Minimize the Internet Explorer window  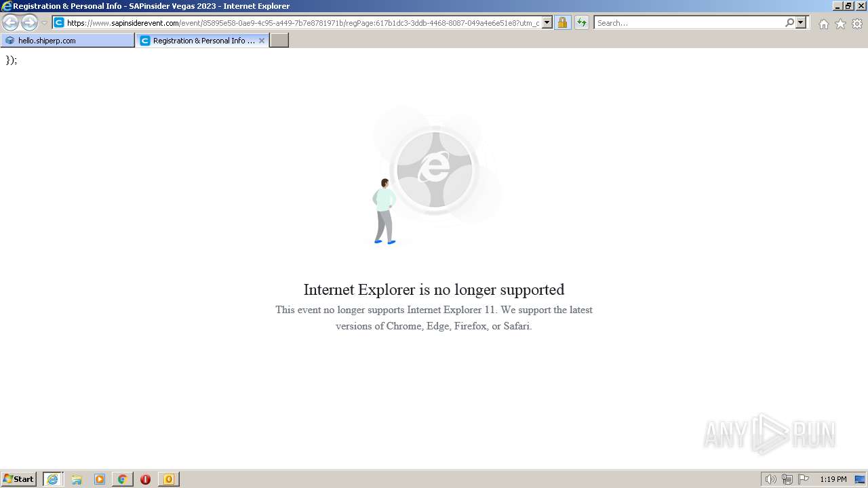point(836,6)
